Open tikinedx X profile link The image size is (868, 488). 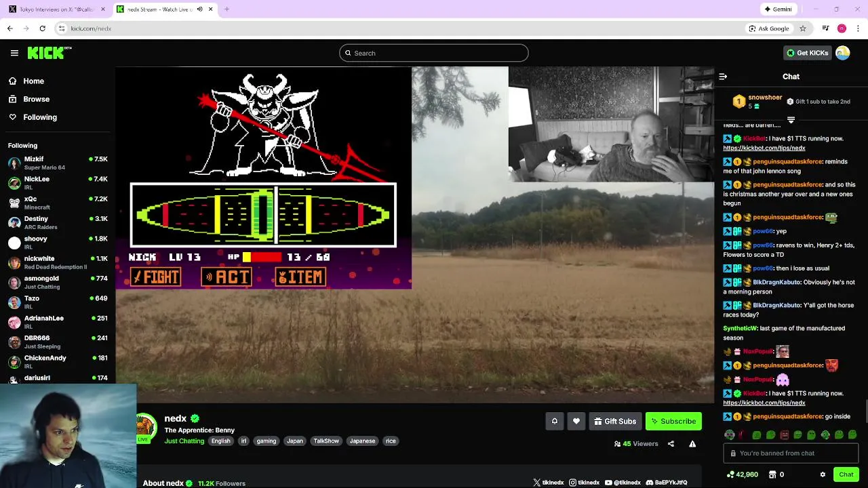[x=549, y=483]
